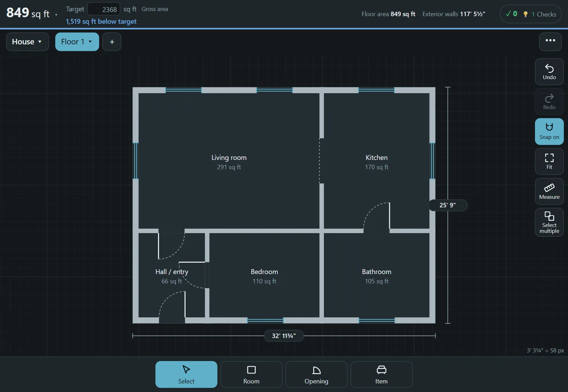Image resolution: width=568 pixels, height=392 pixels.
Task: Click the Redo icon button
Action: (x=549, y=102)
